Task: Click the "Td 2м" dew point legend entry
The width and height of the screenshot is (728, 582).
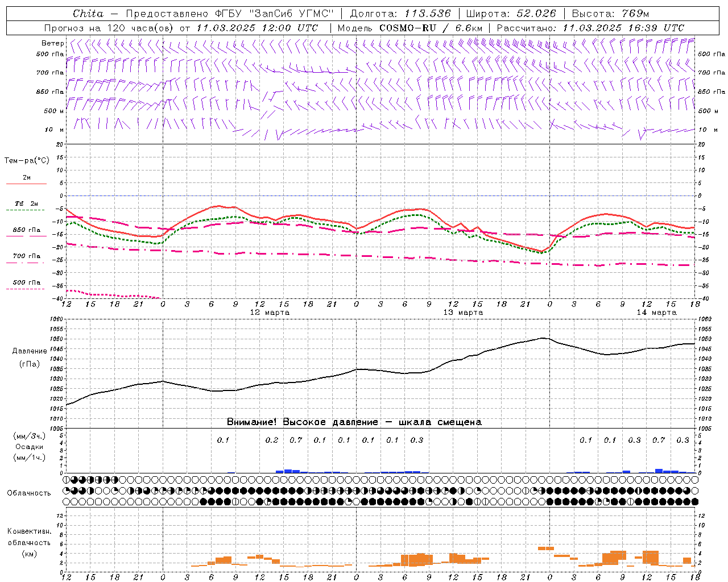Action: tap(26, 203)
